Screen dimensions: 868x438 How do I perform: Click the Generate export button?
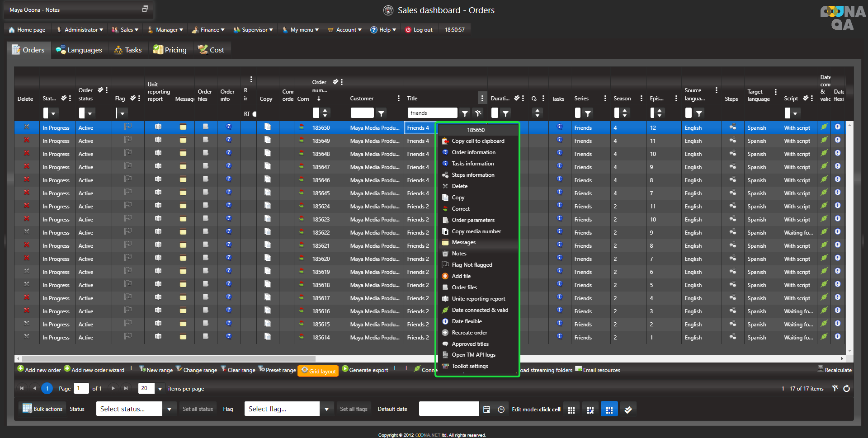point(365,370)
